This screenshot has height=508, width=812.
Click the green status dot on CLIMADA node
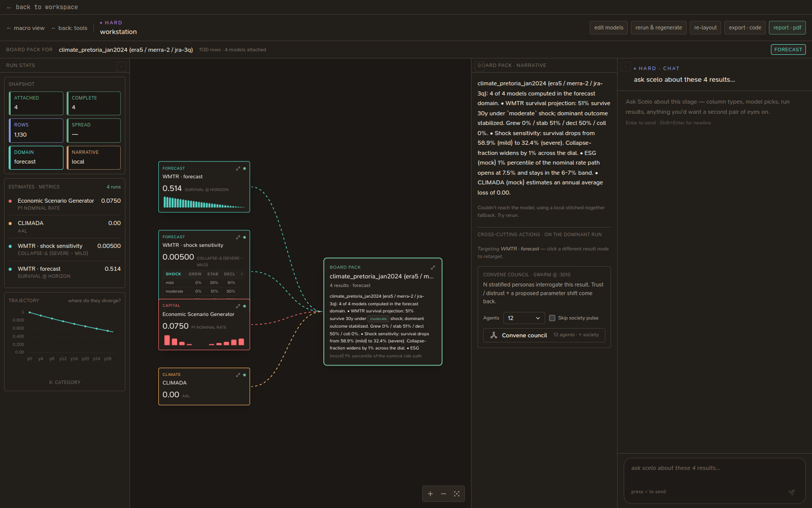coord(245,375)
